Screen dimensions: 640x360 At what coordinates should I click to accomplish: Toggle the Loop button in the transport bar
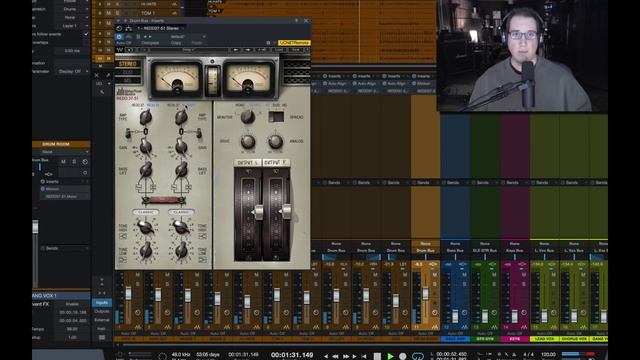point(418,356)
